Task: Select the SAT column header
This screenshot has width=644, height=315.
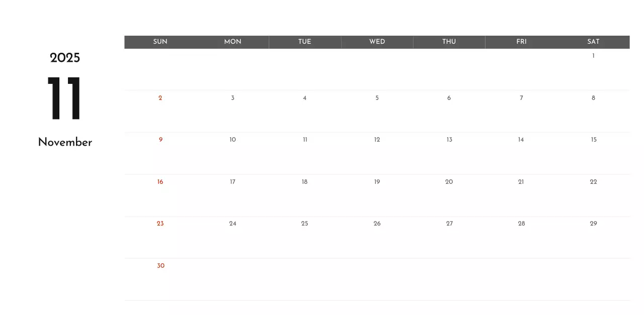Action: 593,42
